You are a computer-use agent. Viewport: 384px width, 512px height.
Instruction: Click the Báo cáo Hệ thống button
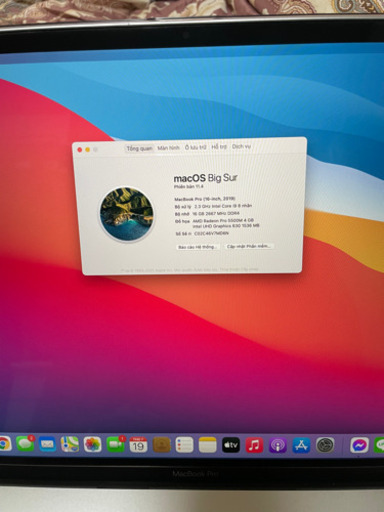coord(198,247)
